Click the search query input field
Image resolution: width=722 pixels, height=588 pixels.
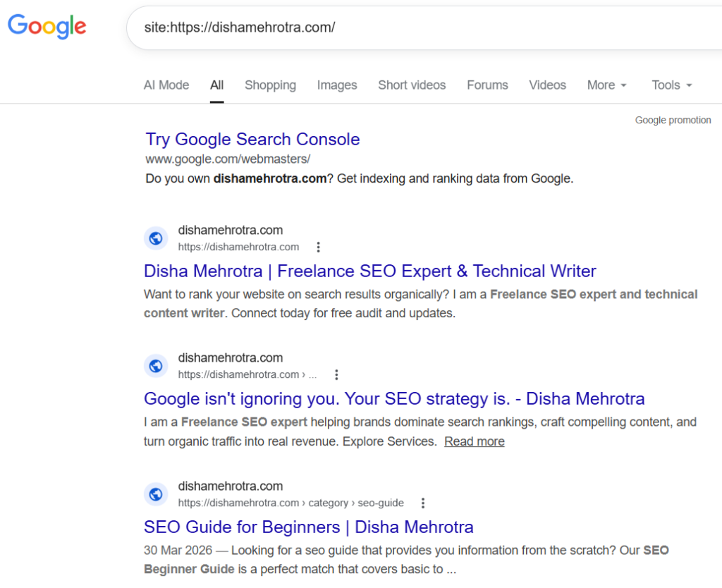point(423,27)
